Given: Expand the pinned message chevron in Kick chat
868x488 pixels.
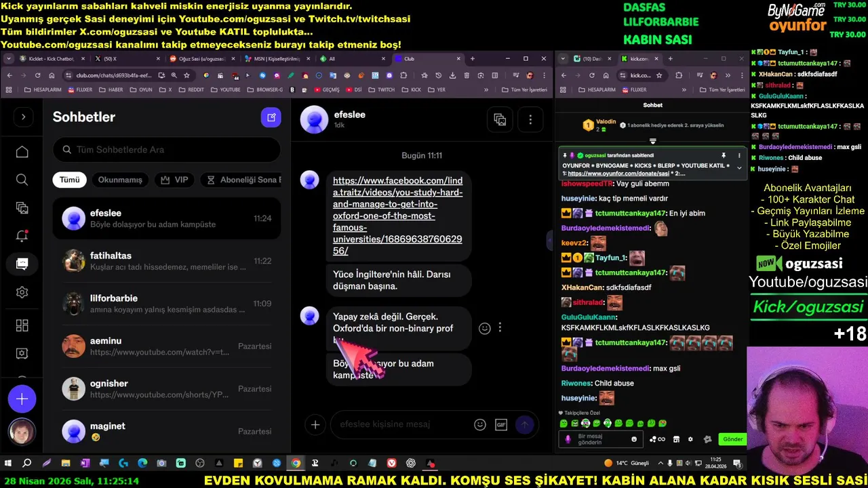Looking at the screenshot, I should pyautogui.click(x=739, y=167).
